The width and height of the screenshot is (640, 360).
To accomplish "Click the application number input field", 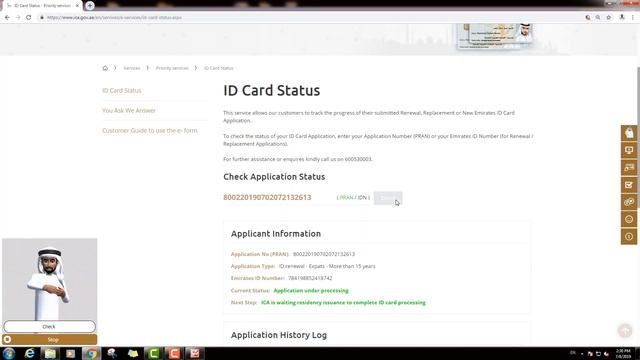I will tap(278, 198).
